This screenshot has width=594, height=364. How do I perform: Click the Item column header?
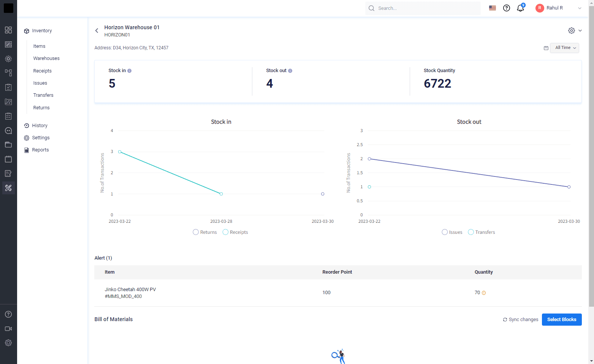tap(109, 272)
